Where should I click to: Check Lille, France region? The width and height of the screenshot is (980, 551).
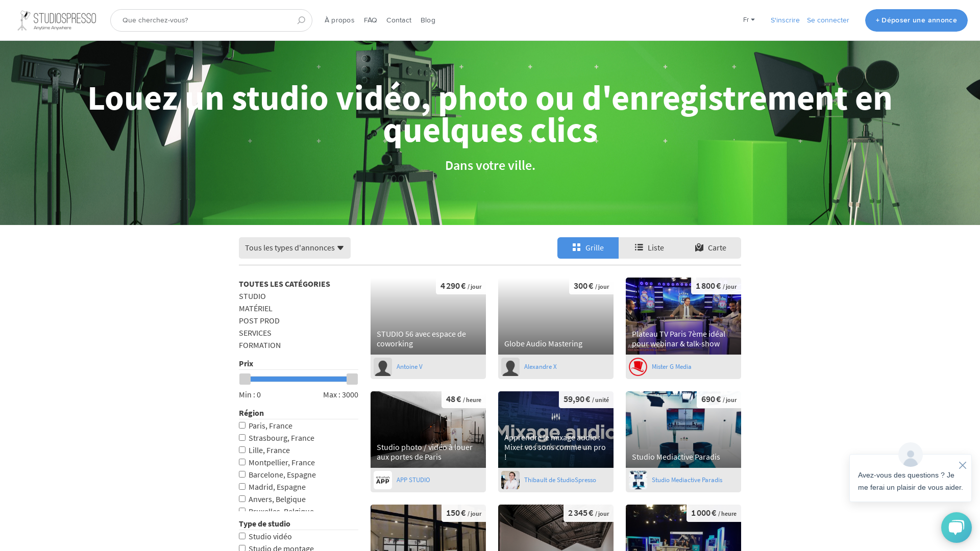click(x=242, y=450)
